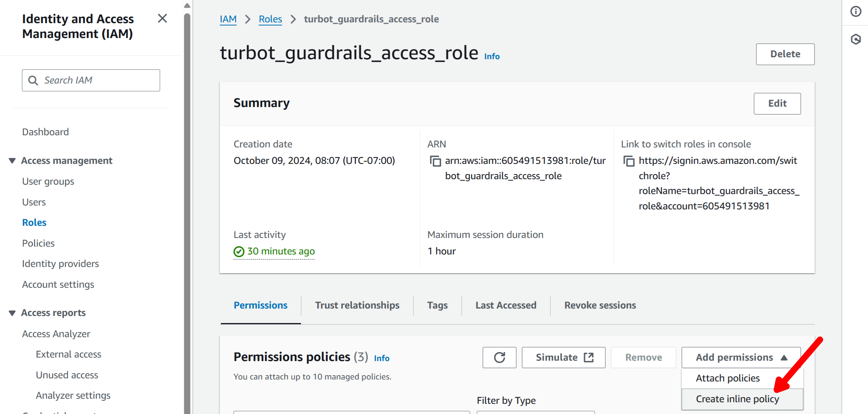Open the hexagon panel icon in right rail
This screenshot has height=414, width=868.
[x=855, y=39]
